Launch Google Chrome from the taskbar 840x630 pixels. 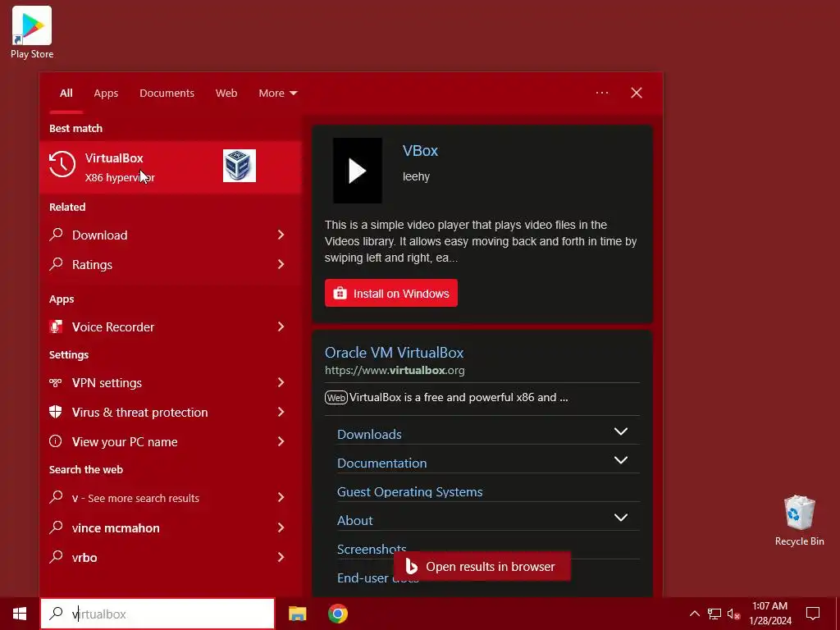click(337, 614)
